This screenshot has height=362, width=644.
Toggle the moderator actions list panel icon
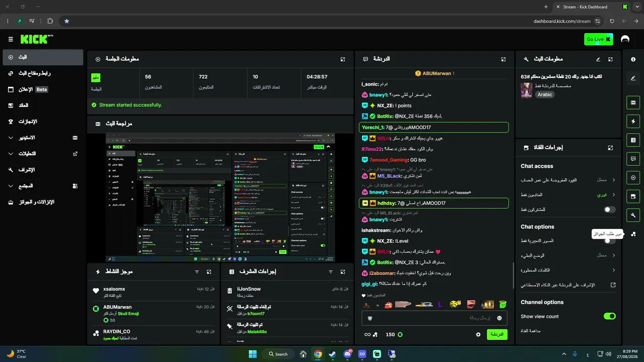point(633,140)
